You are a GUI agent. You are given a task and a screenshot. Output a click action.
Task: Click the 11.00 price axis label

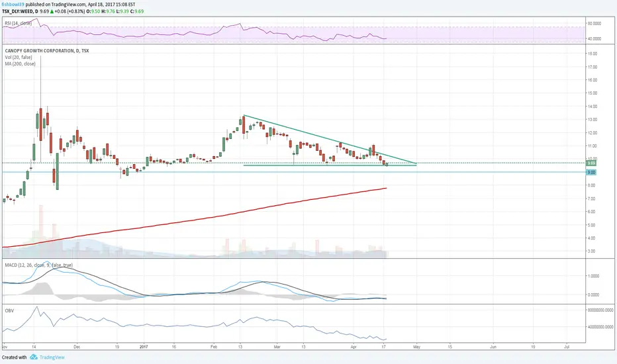click(592, 146)
